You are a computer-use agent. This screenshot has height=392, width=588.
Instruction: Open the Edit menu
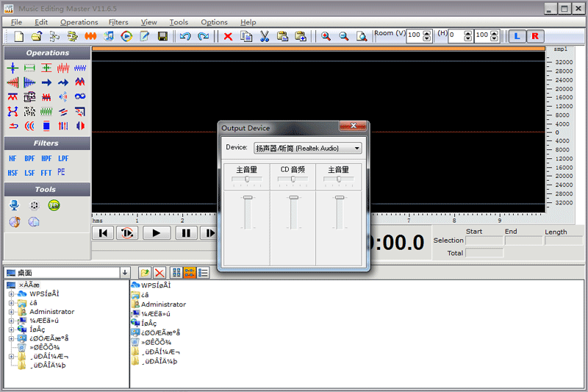coord(41,22)
